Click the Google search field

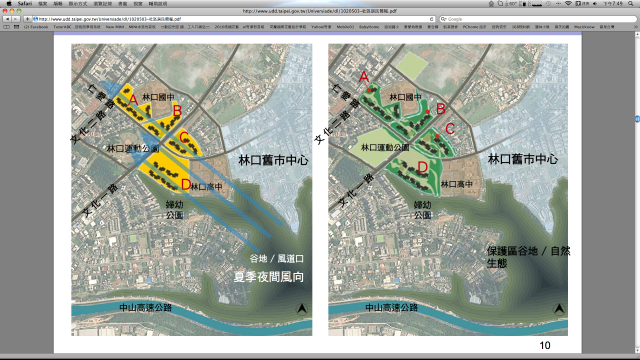[x=538, y=19]
